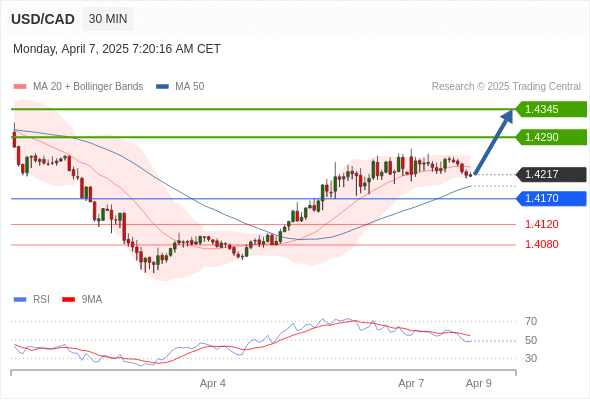The image size is (590, 400).
Task: Click the RSI 30 level label
Action: coord(531,358)
